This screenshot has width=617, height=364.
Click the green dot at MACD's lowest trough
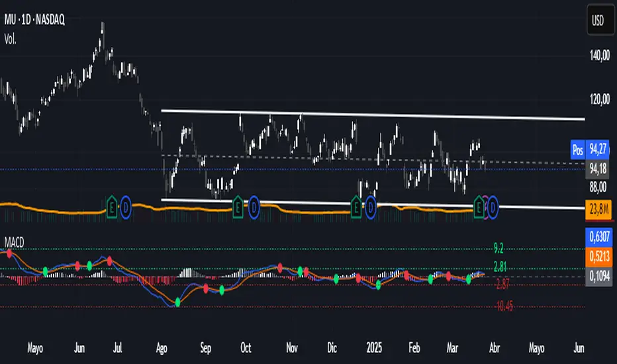[x=177, y=303]
